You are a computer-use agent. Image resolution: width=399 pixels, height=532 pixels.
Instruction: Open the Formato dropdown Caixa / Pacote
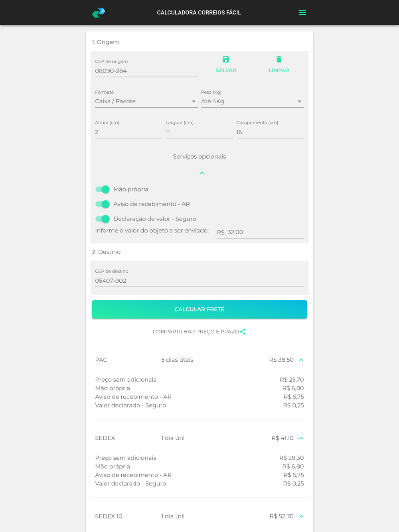point(146,101)
